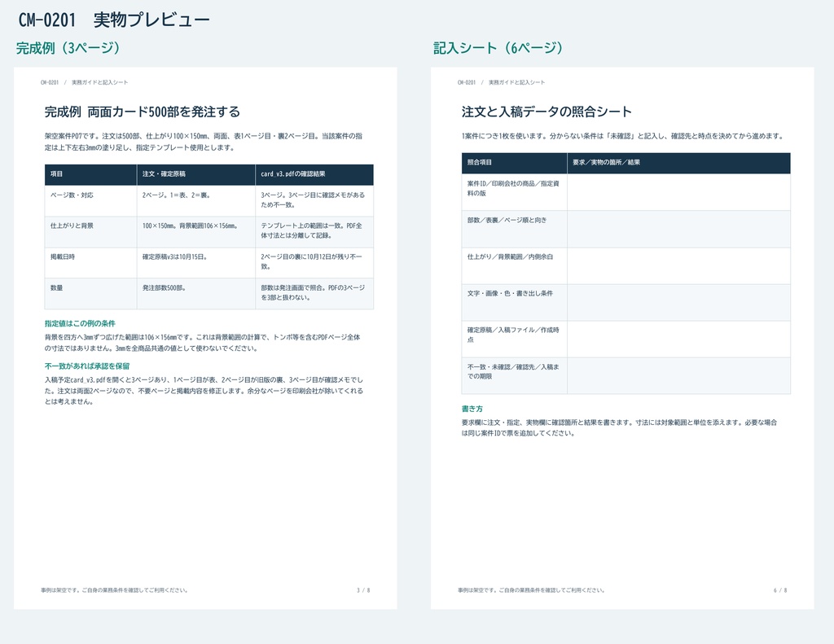Select the row '案件ID／印刷会社の商品／指定資料の版'
The image size is (834, 644).
click(626, 192)
